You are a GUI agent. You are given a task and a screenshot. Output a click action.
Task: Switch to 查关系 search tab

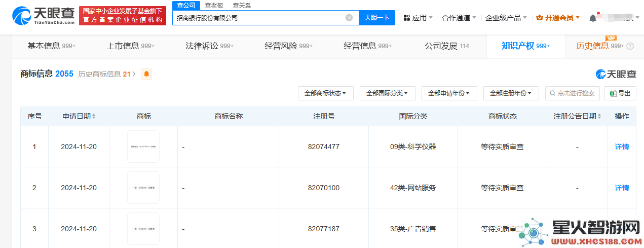(242, 6)
